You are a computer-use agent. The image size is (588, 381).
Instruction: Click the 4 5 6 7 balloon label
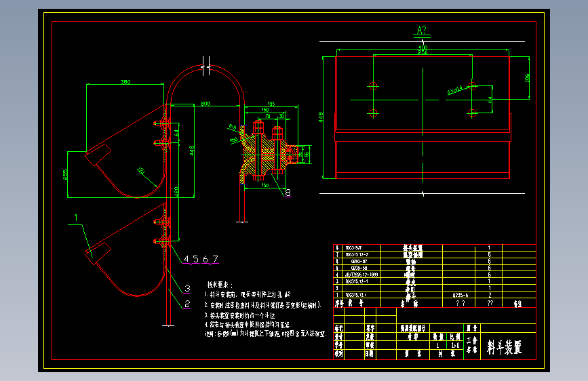click(201, 259)
